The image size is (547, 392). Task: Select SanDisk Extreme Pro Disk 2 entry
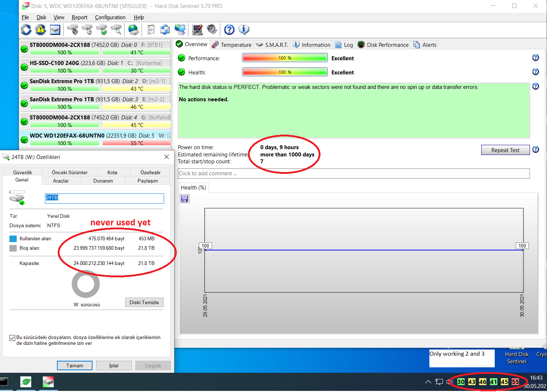(x=95, y=85)
